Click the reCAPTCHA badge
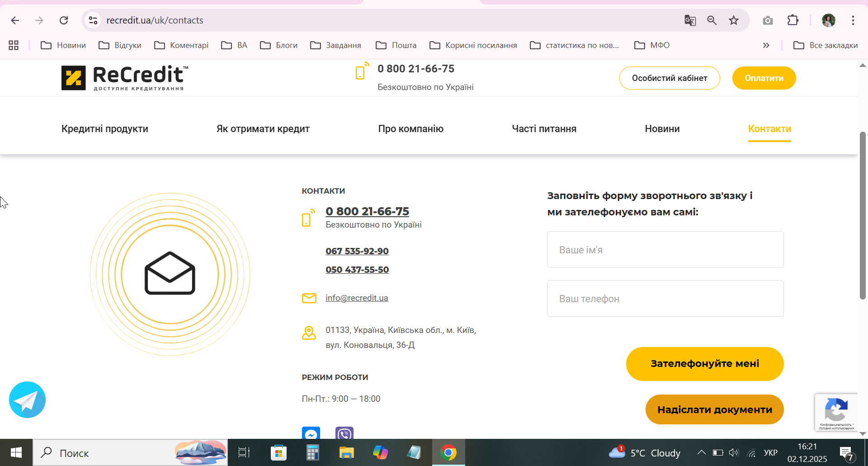Screen dimensions: 868x466 tap(836, 412)
